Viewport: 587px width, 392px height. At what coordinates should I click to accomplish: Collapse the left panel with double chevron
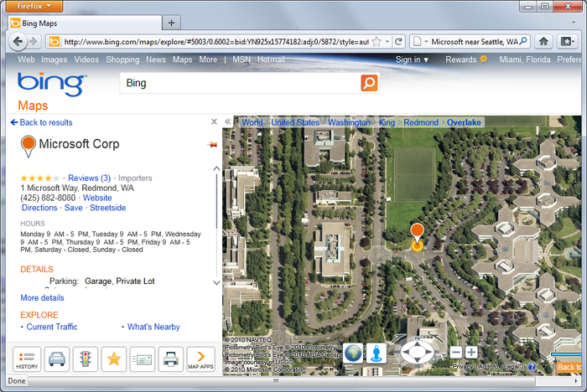[227, 121]
